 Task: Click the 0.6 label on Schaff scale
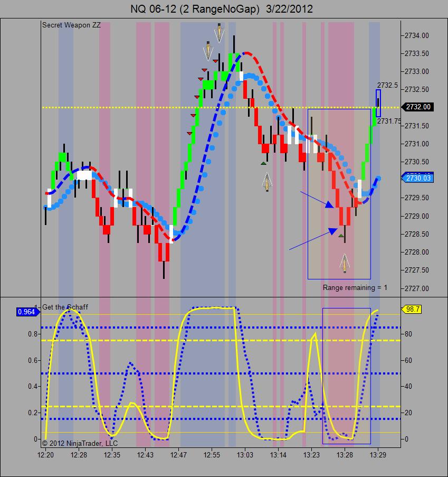33,360
